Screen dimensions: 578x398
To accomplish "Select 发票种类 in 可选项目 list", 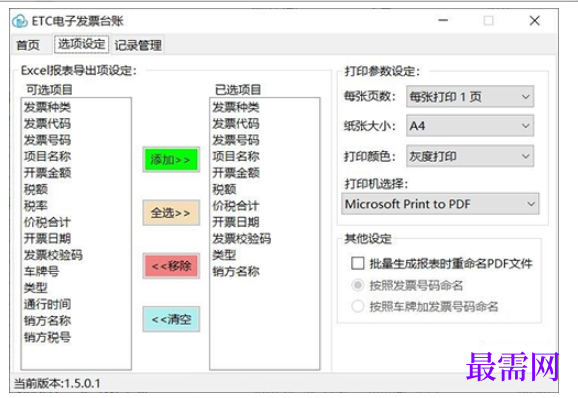I will pos(47,107).
